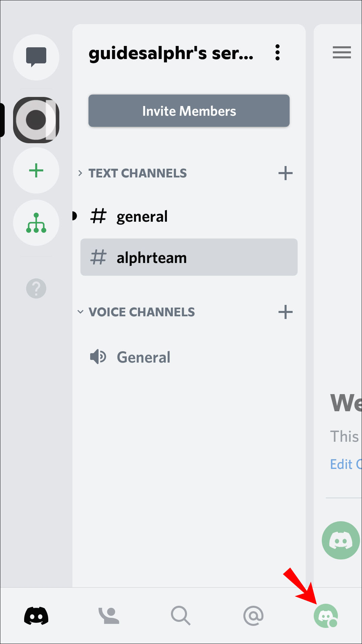This screenshot has height=644, width=362.
Task: Tap the Discord home tab
Action: 36,616
